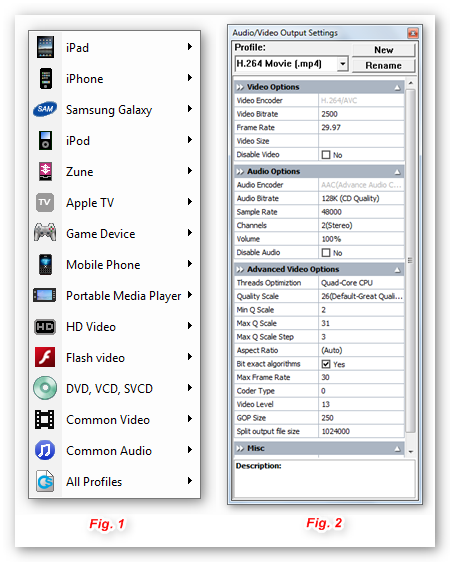
Task: Click the Threads Optimization value Quad-Core CPU
Action: click(361, 283)
